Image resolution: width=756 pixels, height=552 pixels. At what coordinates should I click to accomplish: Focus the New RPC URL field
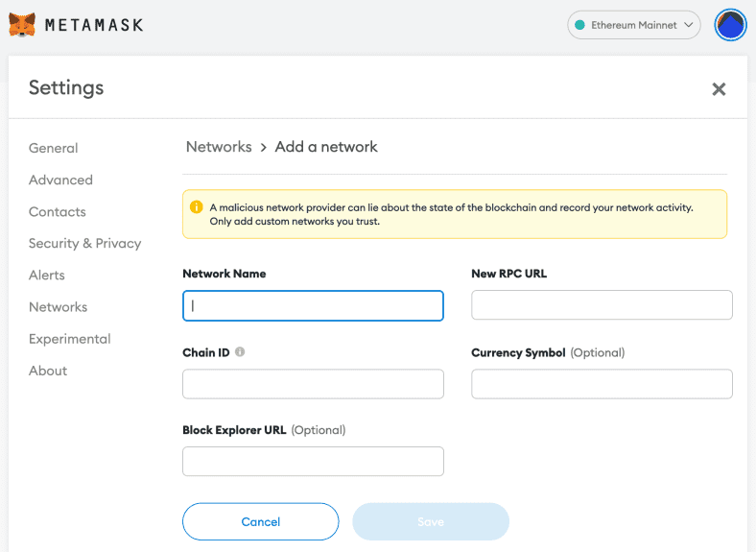(x=602, y=305)
